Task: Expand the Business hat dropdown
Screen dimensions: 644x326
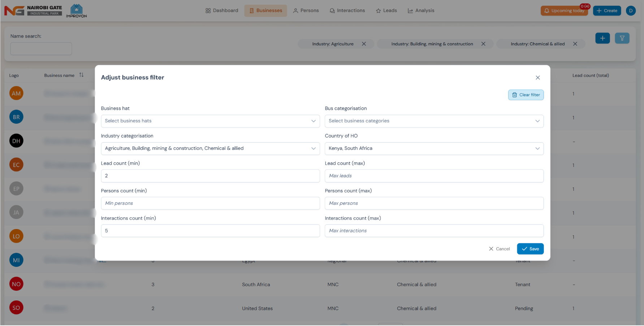Action: pyautogui.click(x=210, y=121)
